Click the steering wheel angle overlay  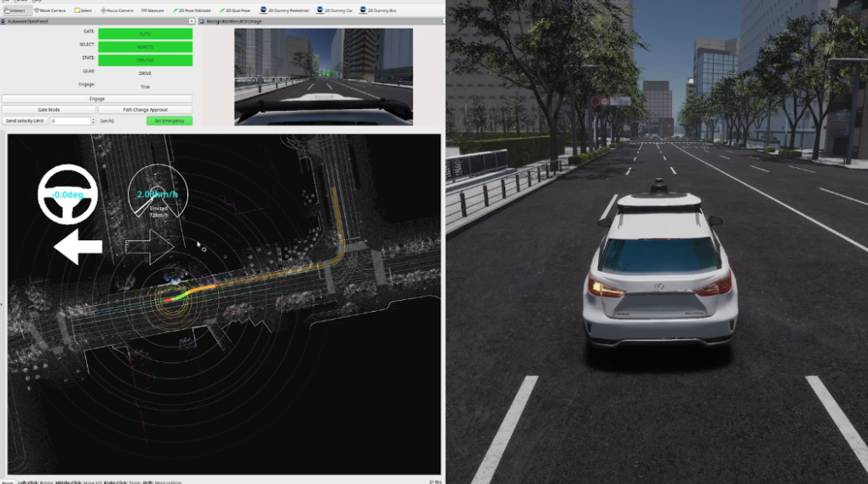[x=67, y=194]
